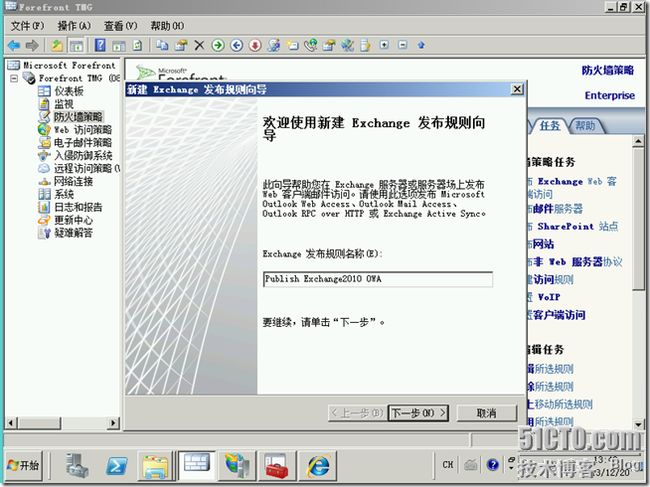This screenshot has width=650, height=487.
Task: Click the red down arrow circle icon
Action: [x=255, y=45]
